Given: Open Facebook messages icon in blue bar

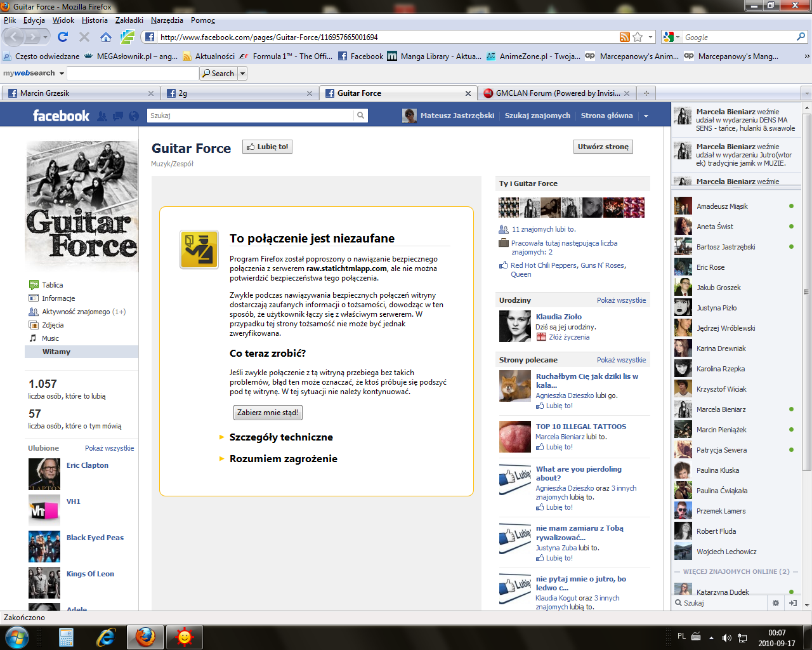Looking at the screenshot, I should pos(118,116).
